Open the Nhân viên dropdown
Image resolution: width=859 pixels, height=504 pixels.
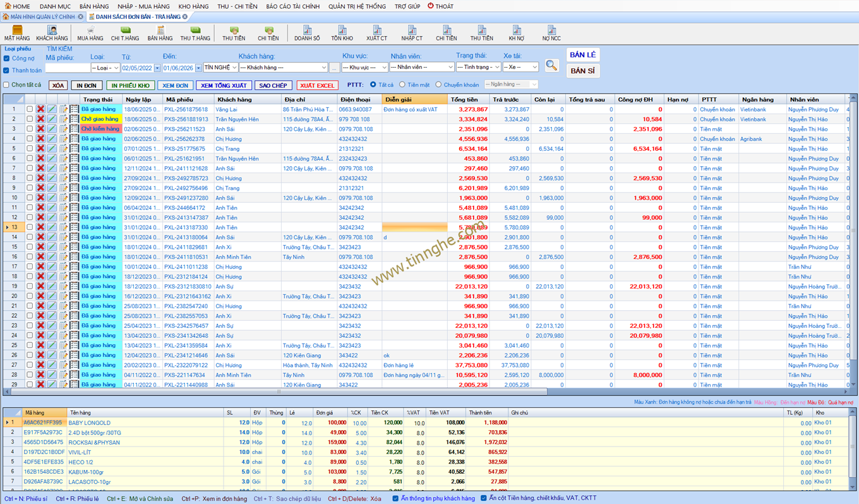click(450, 67)
